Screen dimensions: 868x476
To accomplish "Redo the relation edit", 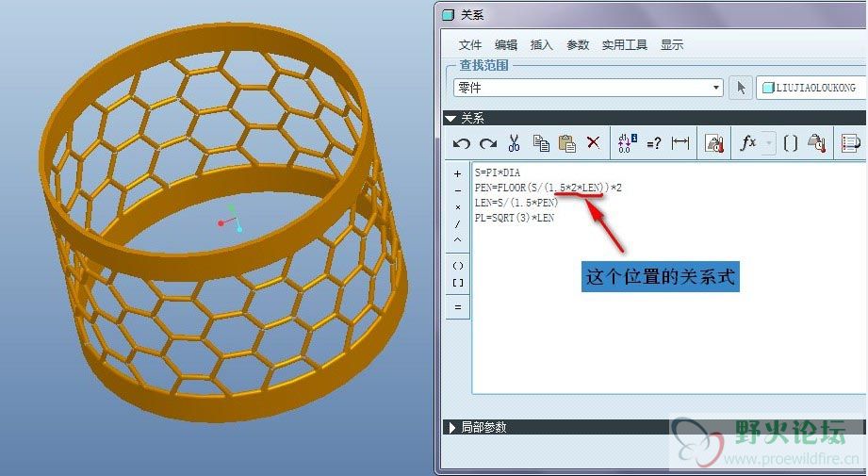I will click(487, 144).
